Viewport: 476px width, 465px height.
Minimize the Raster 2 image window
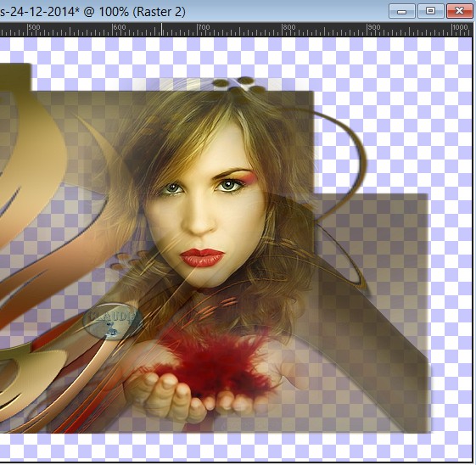[x=402, y=11]
